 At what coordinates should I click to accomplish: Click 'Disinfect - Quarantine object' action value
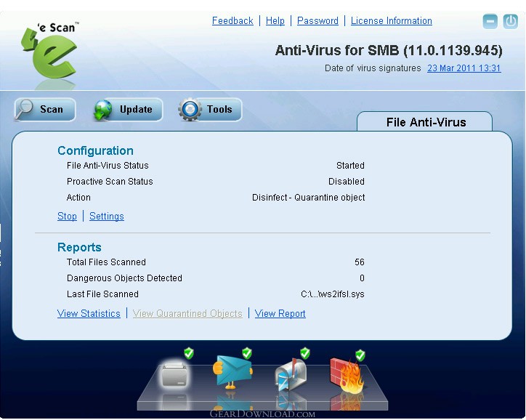308,197
